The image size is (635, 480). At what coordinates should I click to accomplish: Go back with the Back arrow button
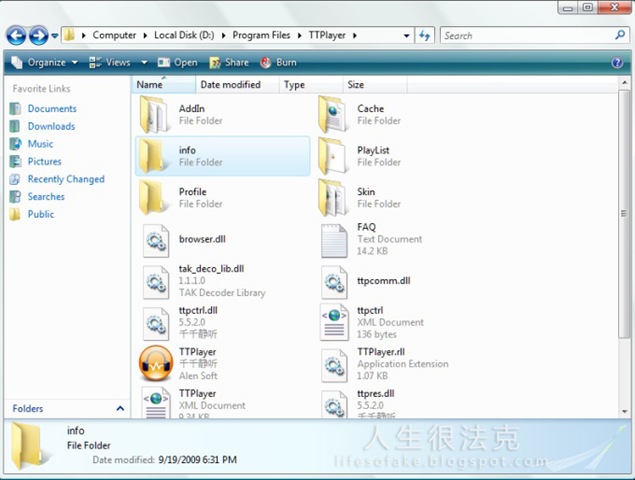coord(16,36)
